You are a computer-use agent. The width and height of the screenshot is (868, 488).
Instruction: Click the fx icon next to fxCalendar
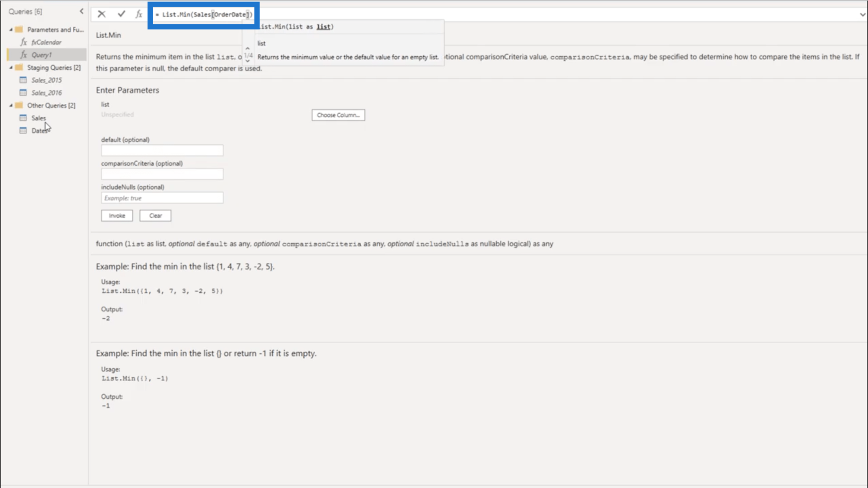pyautogui.click(x=24, y=42)
